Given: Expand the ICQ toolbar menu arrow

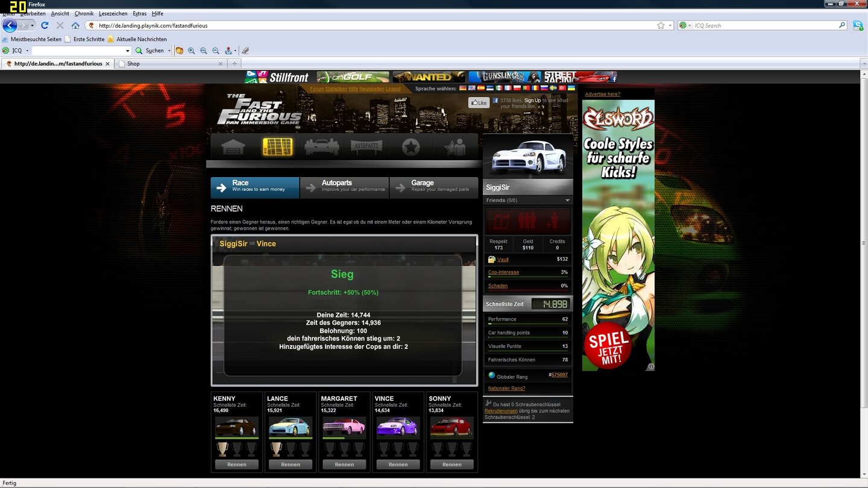Looking at the screenshot, I should click(27, 51).
